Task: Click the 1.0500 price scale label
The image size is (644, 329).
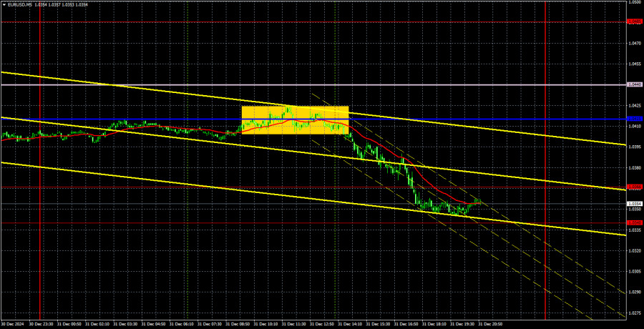Action: tap(634, 3)
